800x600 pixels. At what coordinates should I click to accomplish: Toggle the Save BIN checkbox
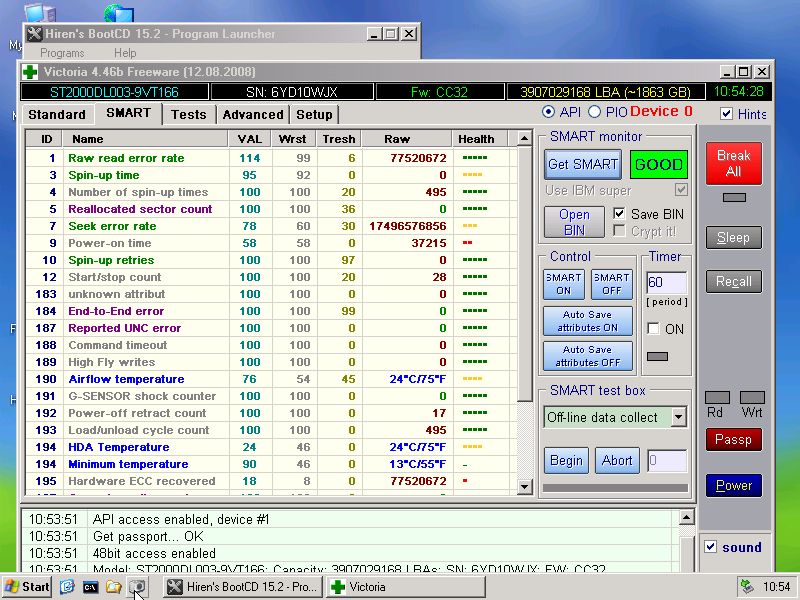[619, 213]
